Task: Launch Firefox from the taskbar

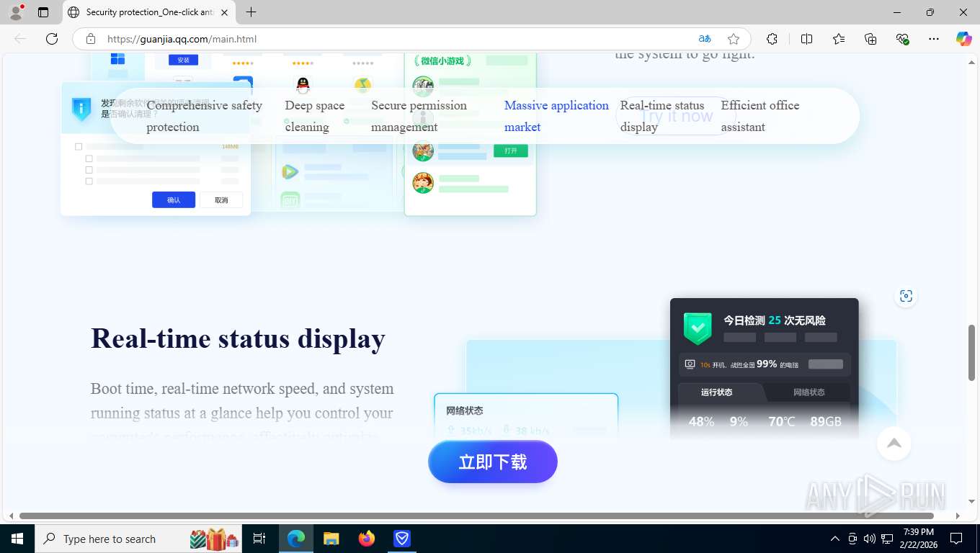Action: tap(367, 538)
